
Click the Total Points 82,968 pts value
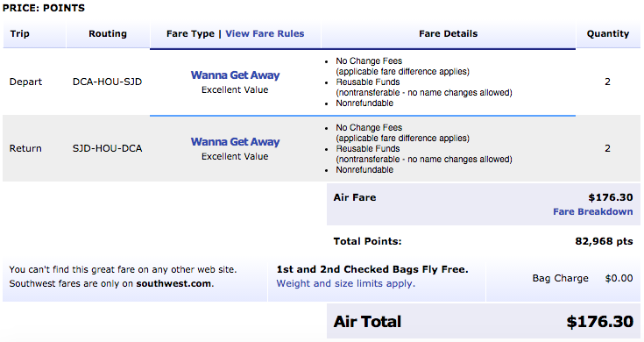tap(604, 241)
